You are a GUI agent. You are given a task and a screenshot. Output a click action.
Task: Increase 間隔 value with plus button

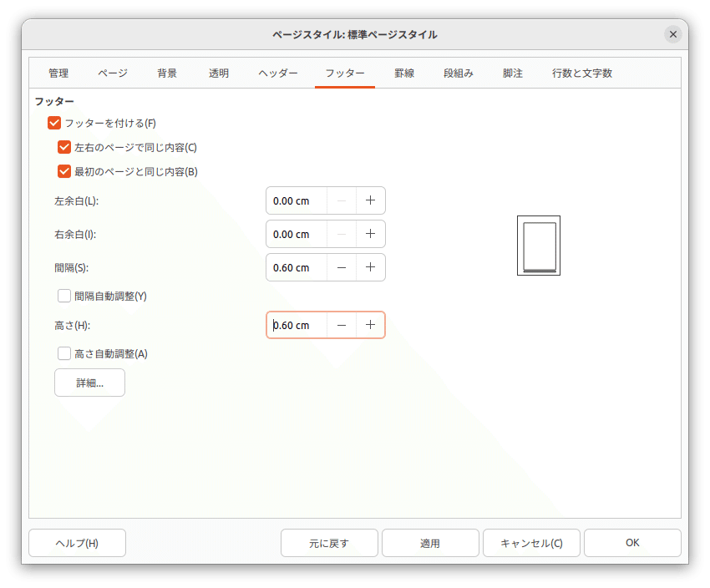(x=370, y=267)
